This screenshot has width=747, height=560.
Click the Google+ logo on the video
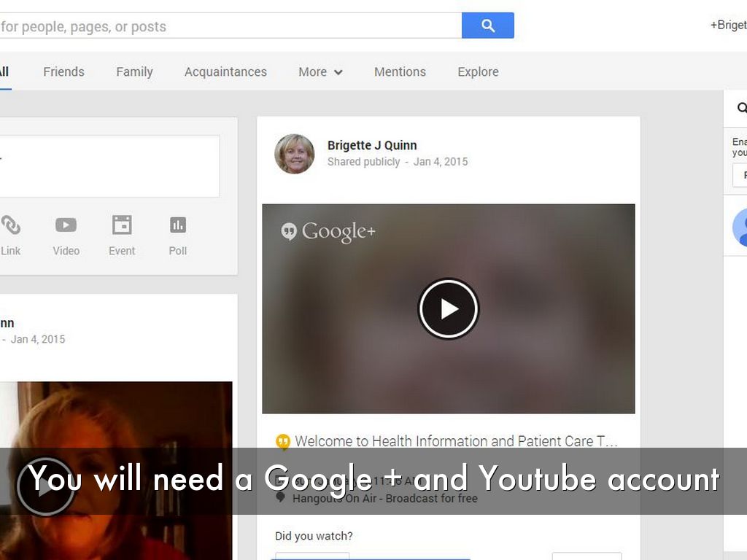pos(328,231)
